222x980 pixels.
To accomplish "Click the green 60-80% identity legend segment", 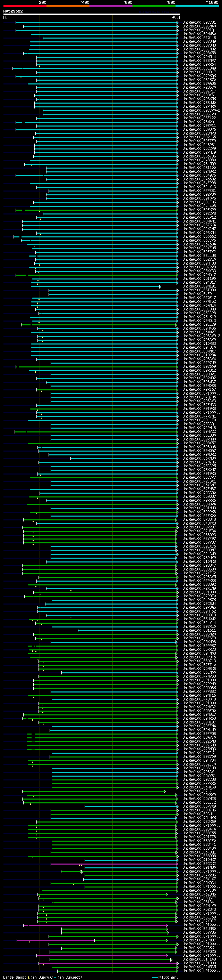I will pyautogui.click(x=154, y=6).
